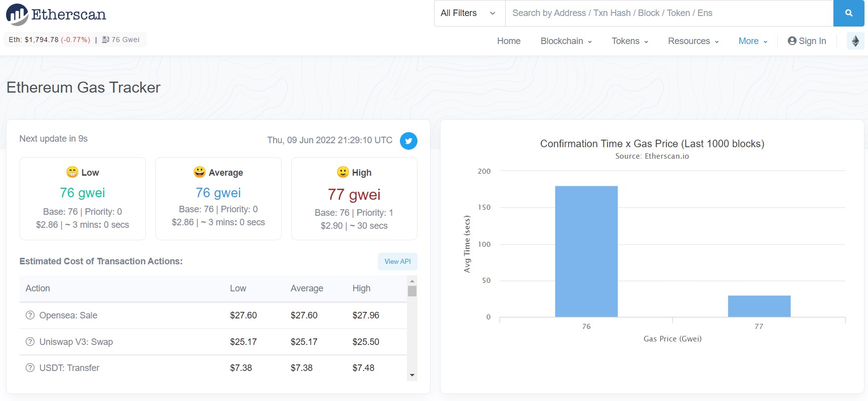This screenshot has height=401, width=868.
Task: Open the Resources dropdown menu
Action: click(693, 41)
